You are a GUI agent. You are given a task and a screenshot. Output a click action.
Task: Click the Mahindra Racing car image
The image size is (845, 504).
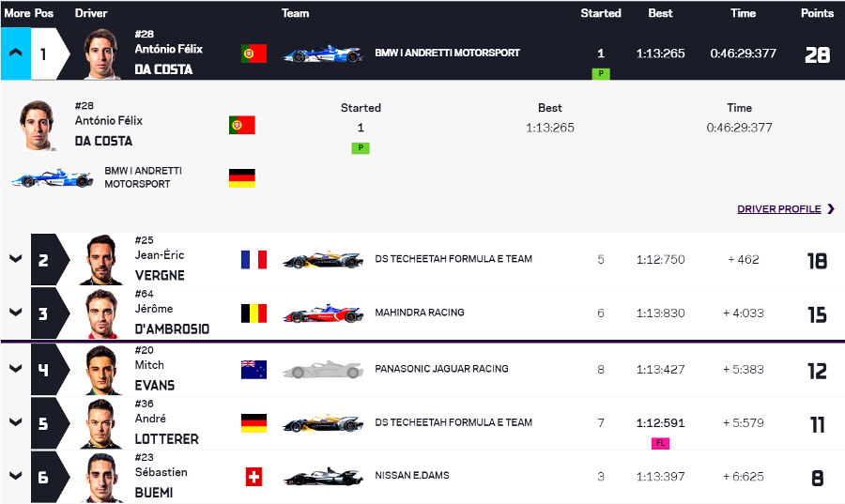(323, 313)
